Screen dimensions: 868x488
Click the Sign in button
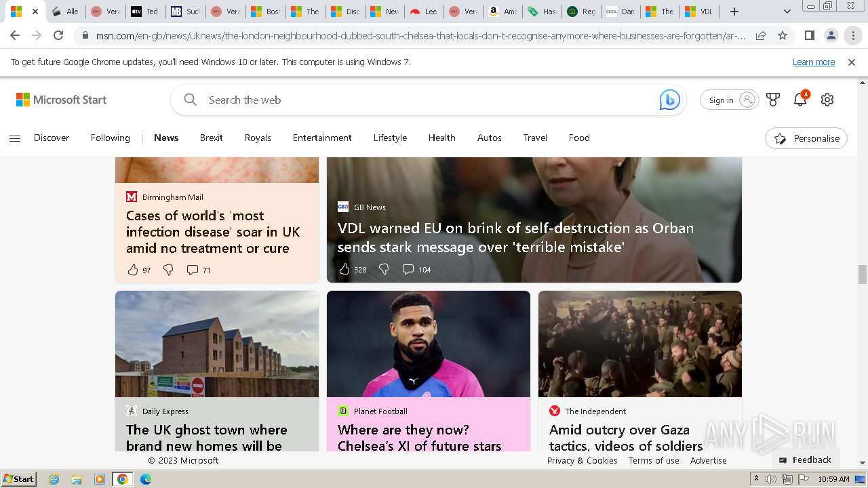tap(729, 100)
